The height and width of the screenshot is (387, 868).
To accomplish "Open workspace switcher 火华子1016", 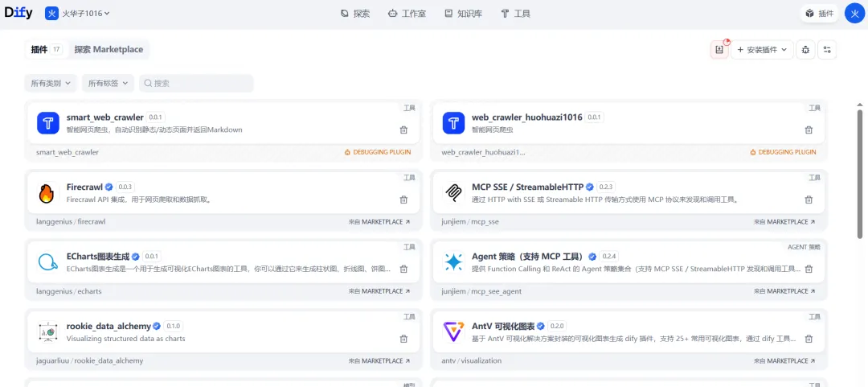I will [78, 14].
